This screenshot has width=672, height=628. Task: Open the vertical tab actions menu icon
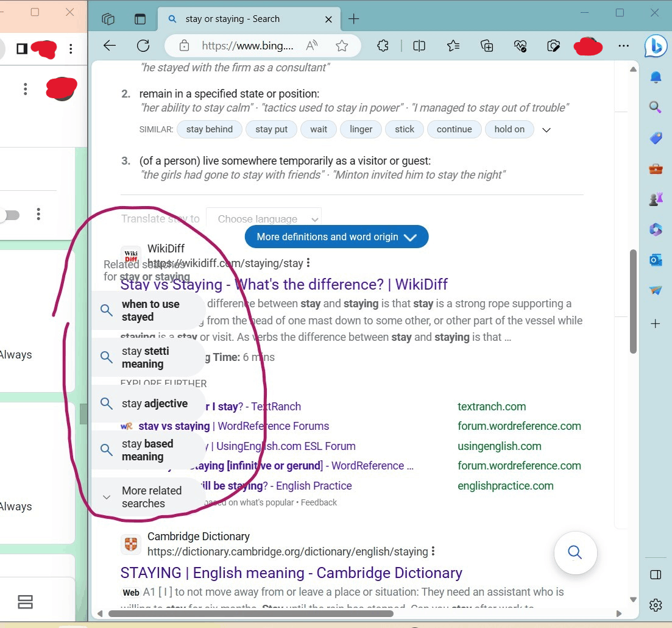point(140,19)
